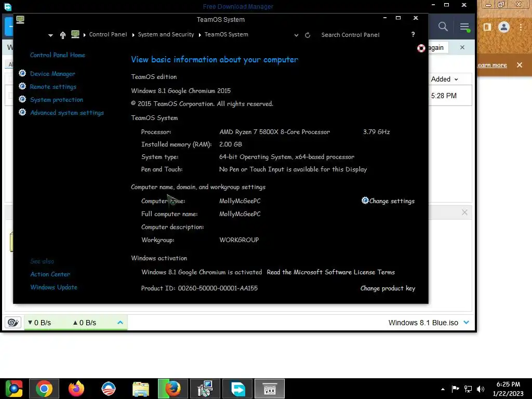Click Action Center flag tray icon
Viewport: 532px width, 399px height.
point(455,389)
